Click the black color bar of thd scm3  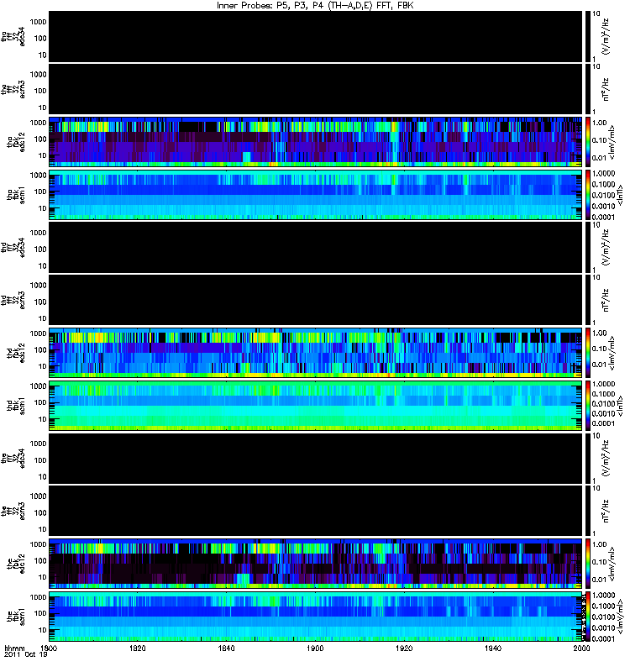(587, 301)
